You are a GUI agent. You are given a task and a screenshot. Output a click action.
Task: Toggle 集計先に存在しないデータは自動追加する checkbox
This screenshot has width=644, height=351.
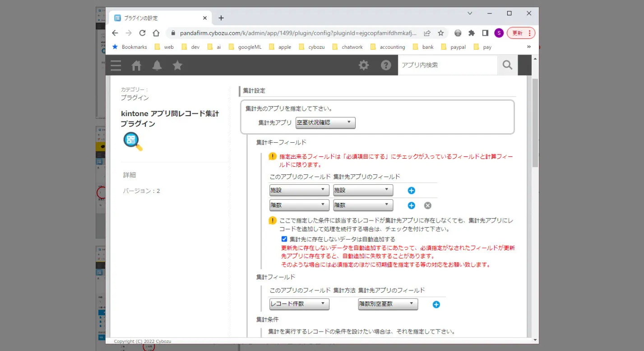click(284, 239)
